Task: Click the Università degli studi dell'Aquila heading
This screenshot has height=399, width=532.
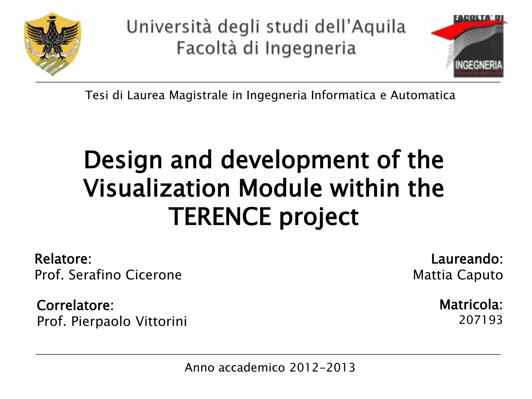Action: coord(266,27)
